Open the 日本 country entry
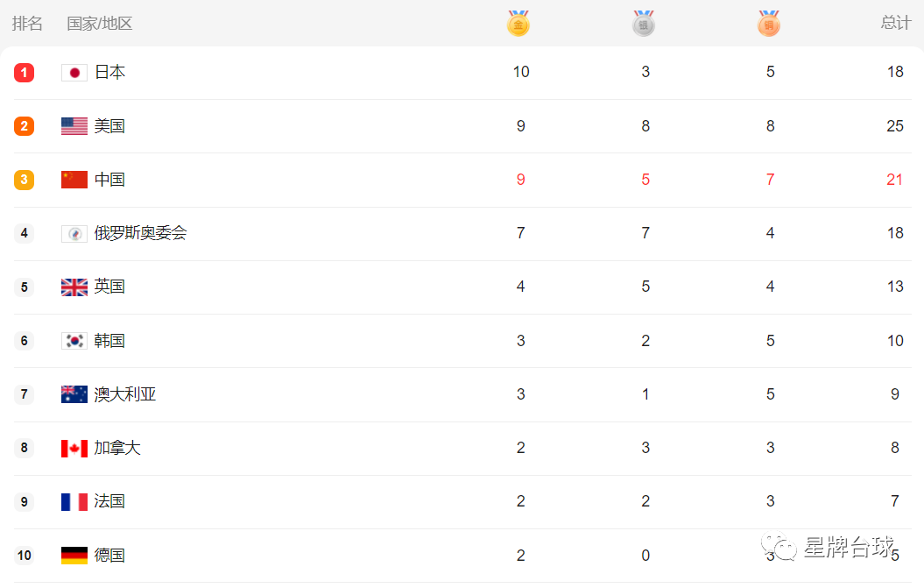The width and height of the screenshot is (924, 588). pyautogui.click(x=109, y=72)
